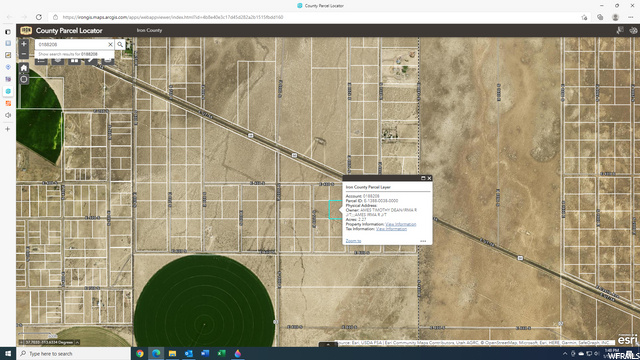This screenshot has width=640, height=360.
Task: Open Outlook from the taskbar
Action: pyautogui.click(x=189, y=353)
